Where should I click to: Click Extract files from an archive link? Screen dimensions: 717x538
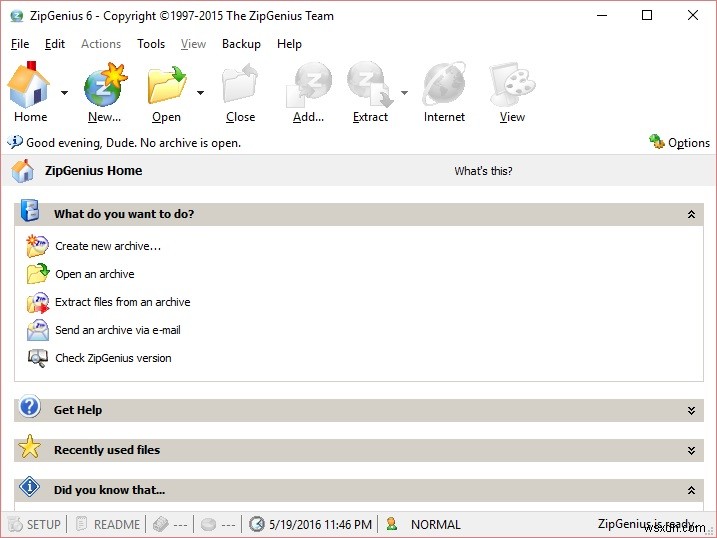(123, 302)
